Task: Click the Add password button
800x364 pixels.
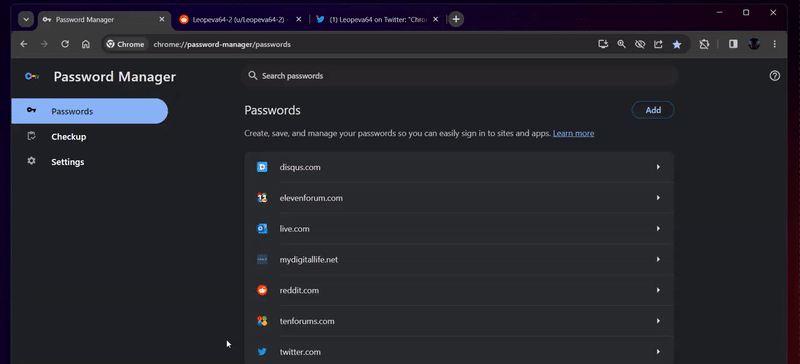Action: (x=653, y=110)
